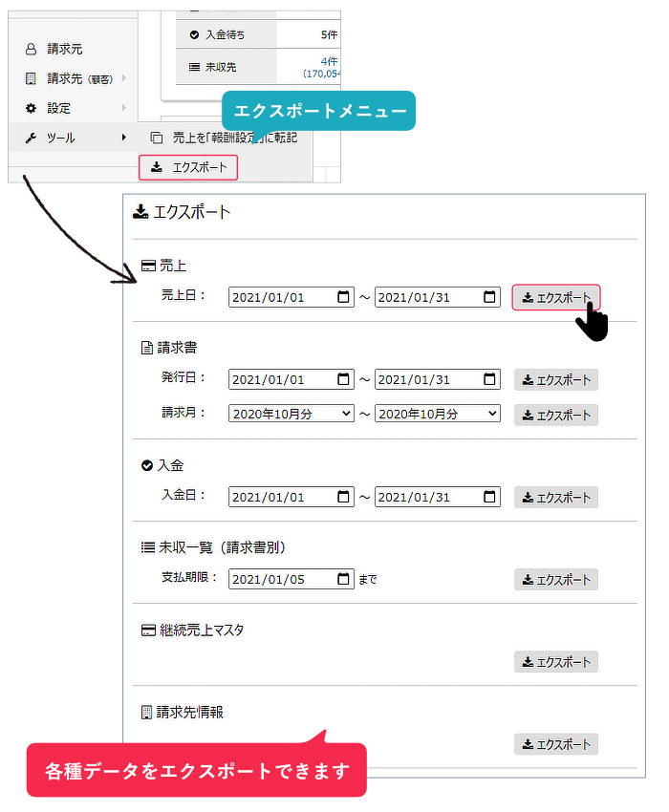Open calendar picker for 入金日 end date
Image resolution: width=669 pixels, height=812 pixels.
(490, 497)
